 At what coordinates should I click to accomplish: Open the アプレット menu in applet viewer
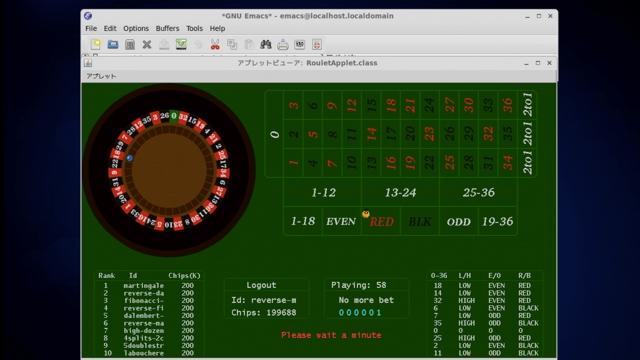pos(101,76)
